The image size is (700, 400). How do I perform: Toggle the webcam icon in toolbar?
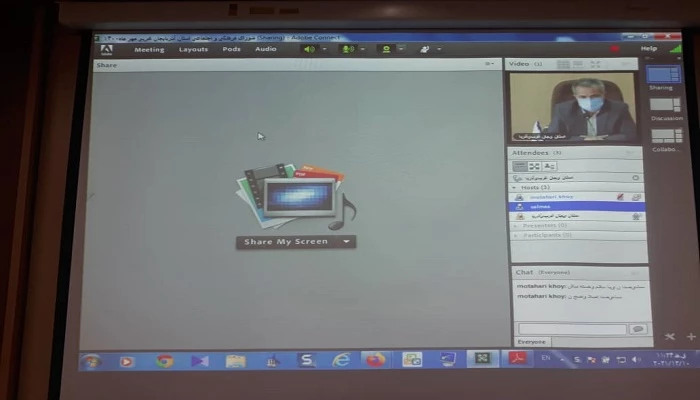[385, 49]
